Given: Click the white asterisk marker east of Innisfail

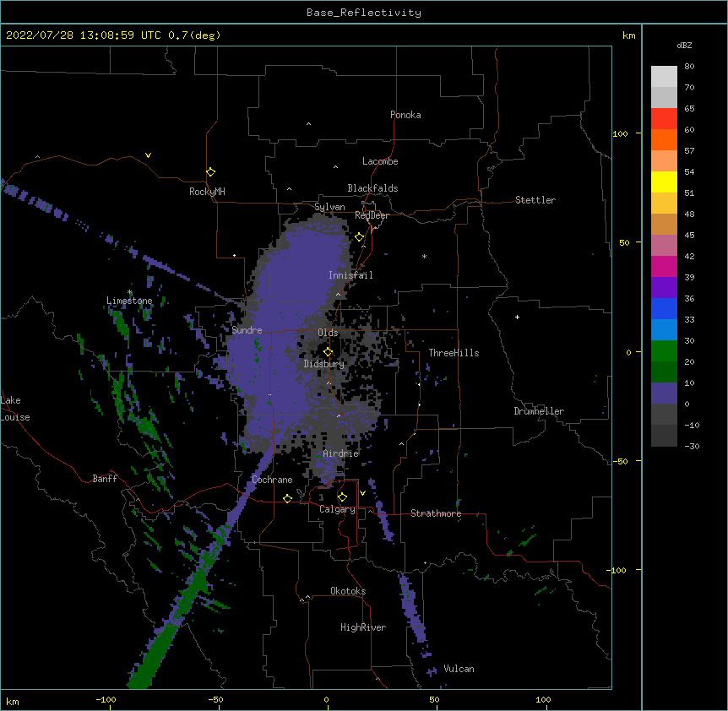Looking at the screenshot, I should click(x=424, y=256).
